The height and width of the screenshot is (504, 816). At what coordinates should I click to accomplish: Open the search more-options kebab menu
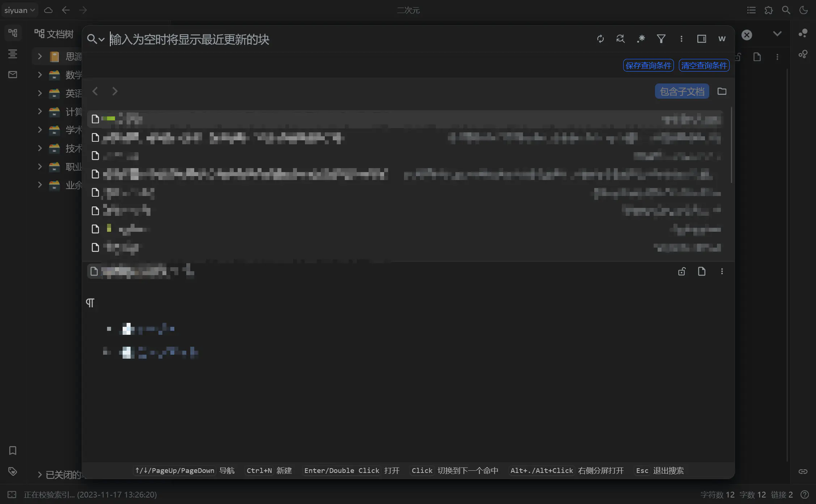pos(681,38)
